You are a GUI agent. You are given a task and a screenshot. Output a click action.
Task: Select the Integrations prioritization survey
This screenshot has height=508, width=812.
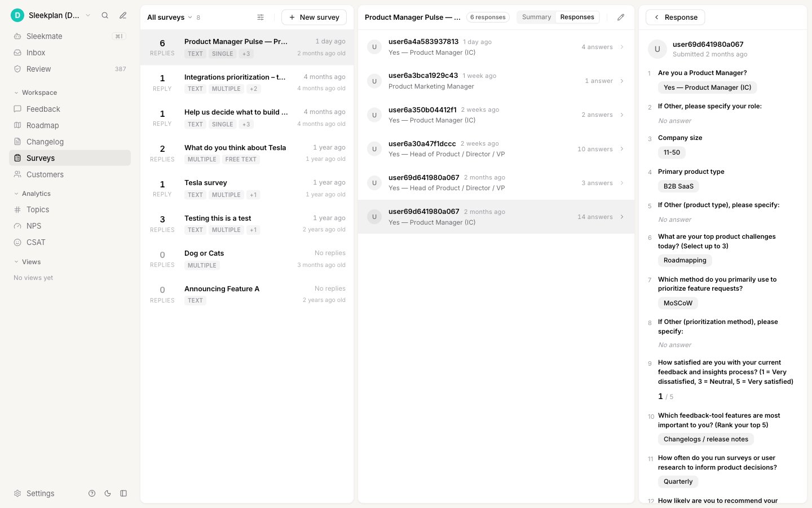click(x=247, y=82)
